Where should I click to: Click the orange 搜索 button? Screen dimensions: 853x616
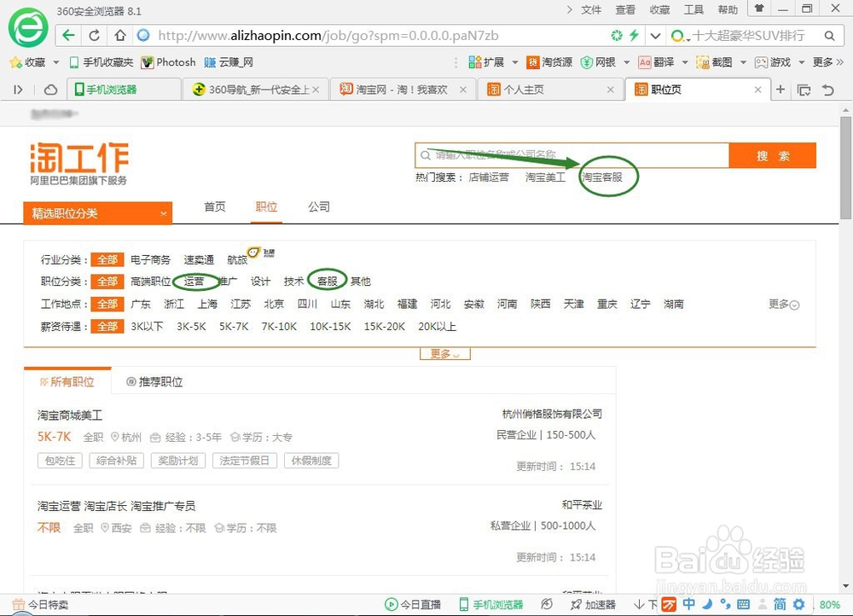[x=773, y=156]
